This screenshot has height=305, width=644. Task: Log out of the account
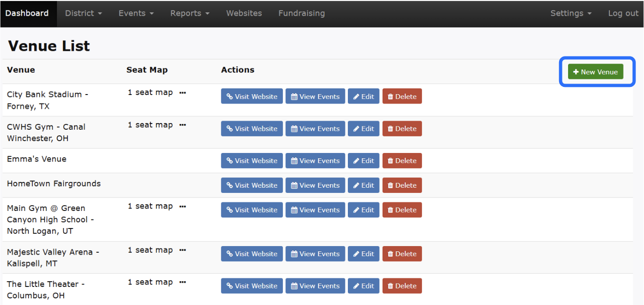click(x=623, y=13)
